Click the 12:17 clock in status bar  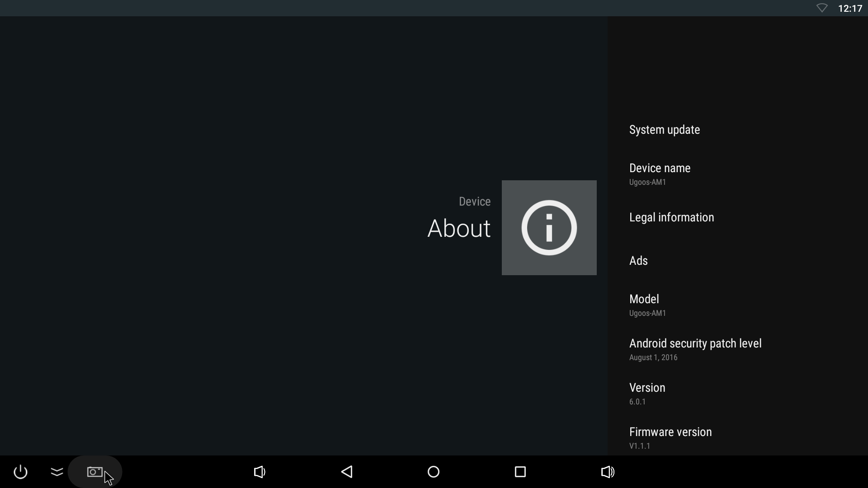tap(850, 8)
